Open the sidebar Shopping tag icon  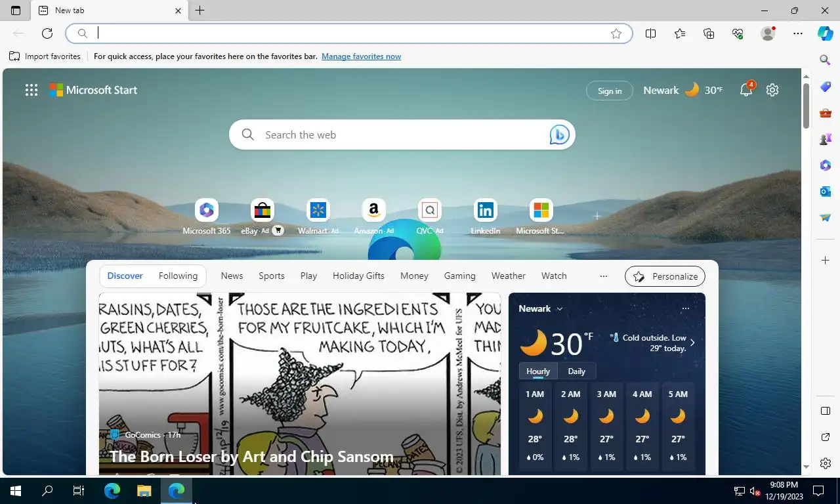(x=826, y=87)
